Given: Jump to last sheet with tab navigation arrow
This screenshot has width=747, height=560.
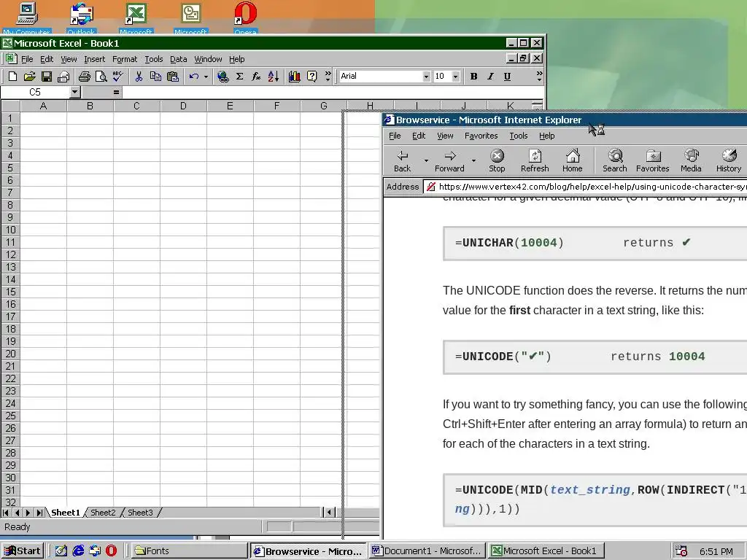Looking at the screenshot, I should pyautogui.click(x=39, y=513).
